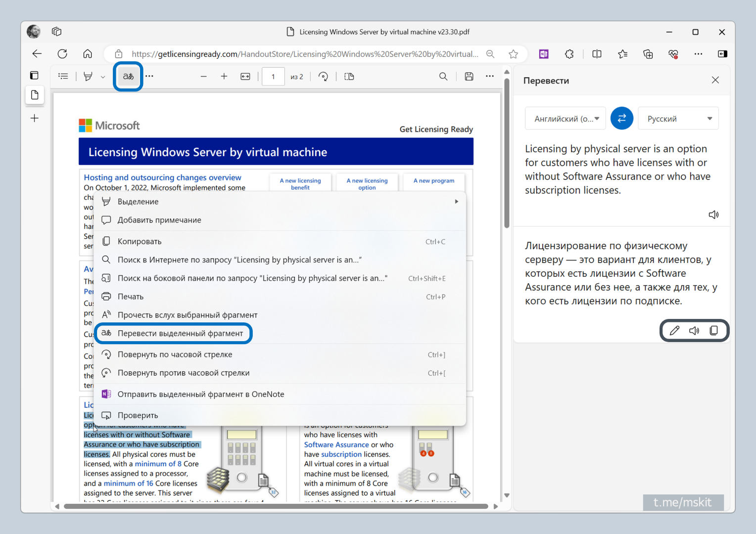756x534 pixels.
Task: Zoom in the PDF with plus button
Action: pyautogui.click(x=224, y=76)
